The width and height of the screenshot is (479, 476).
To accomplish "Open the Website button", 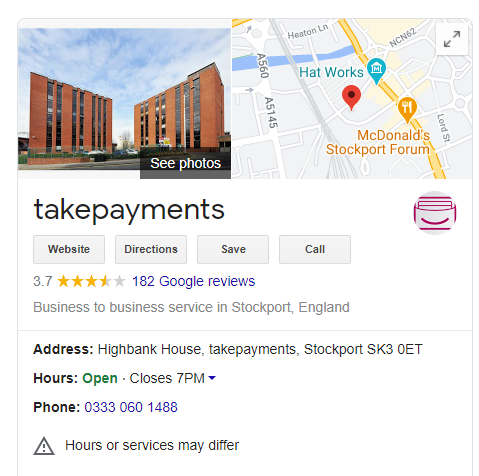I will click(69, 249).
